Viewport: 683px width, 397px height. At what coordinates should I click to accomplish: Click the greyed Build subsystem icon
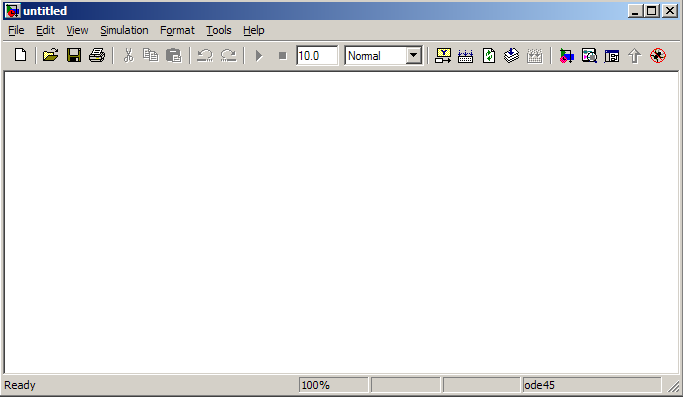534,56
